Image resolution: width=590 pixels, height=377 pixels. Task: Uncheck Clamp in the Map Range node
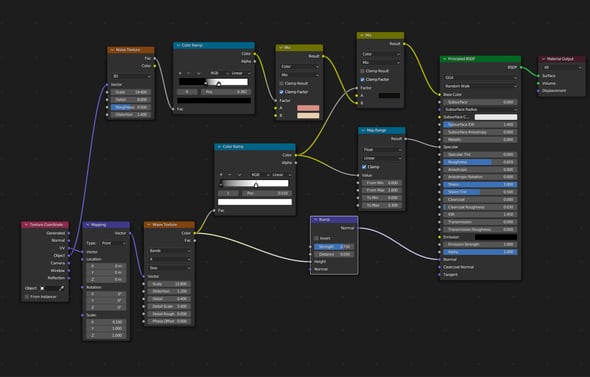pyautogui.click(x=364, y=167)
